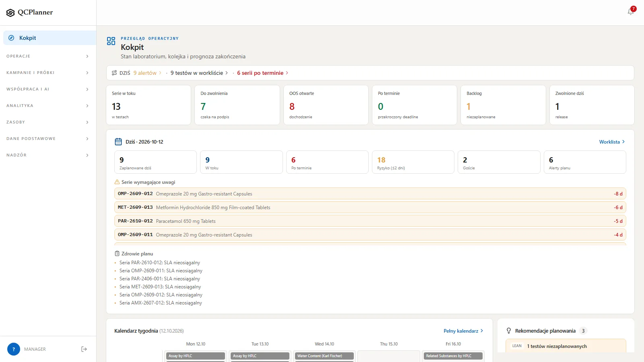Open the Pełny kalendarz link
This screenshot has width=644, height=362.
coord(463,331)
